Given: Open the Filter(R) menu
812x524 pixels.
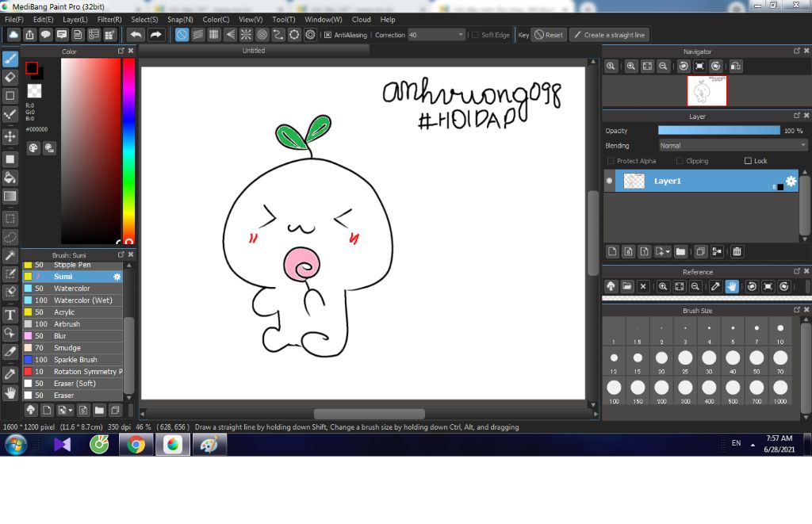Looking at the screenshot, I should click(109, 19).
